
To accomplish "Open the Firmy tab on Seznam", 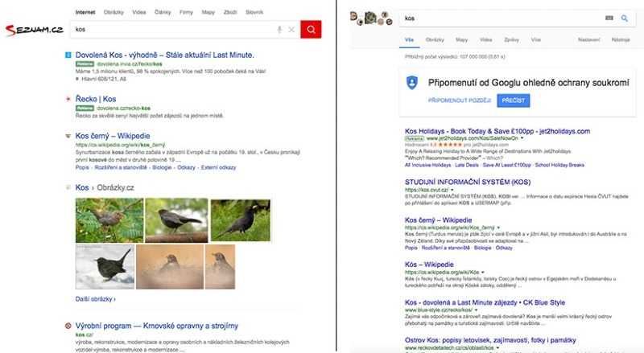I will [x=186, y=12].
